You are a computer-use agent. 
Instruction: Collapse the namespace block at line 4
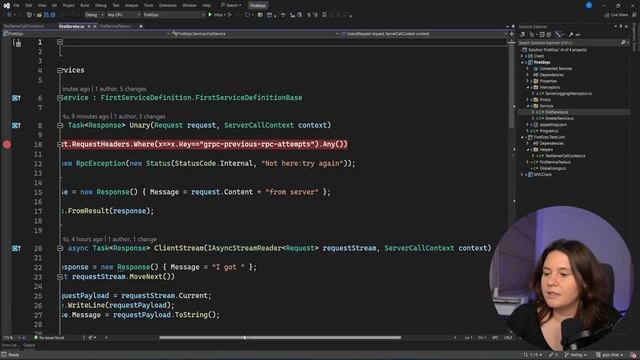pos(60,70)
